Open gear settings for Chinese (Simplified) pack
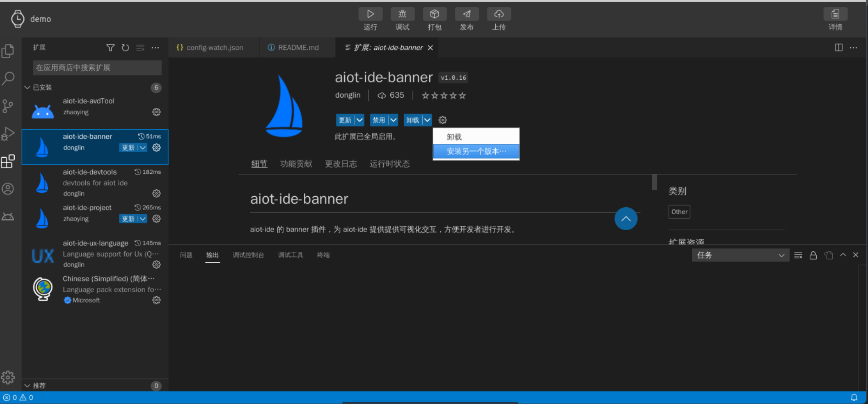Viewport: 868px width, 404px height. pos(157,300)
